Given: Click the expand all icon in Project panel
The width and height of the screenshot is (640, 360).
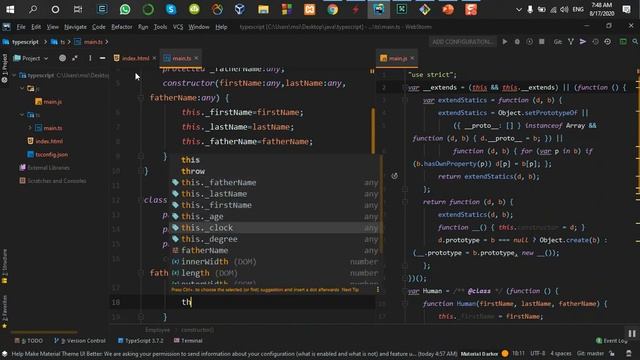Looking at the screenshot, I should coord(75,58).
